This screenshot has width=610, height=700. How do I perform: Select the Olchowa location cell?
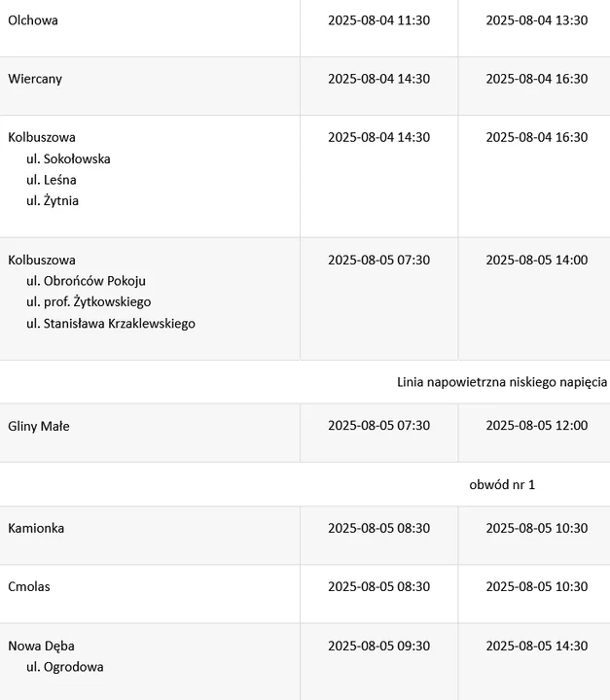[150, 28]
